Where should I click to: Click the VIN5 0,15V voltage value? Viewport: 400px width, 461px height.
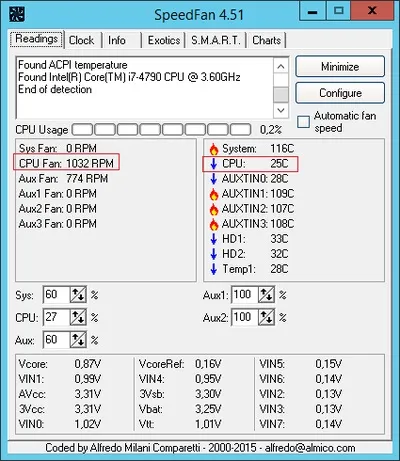pyautogui.click(x=329, y=364)
